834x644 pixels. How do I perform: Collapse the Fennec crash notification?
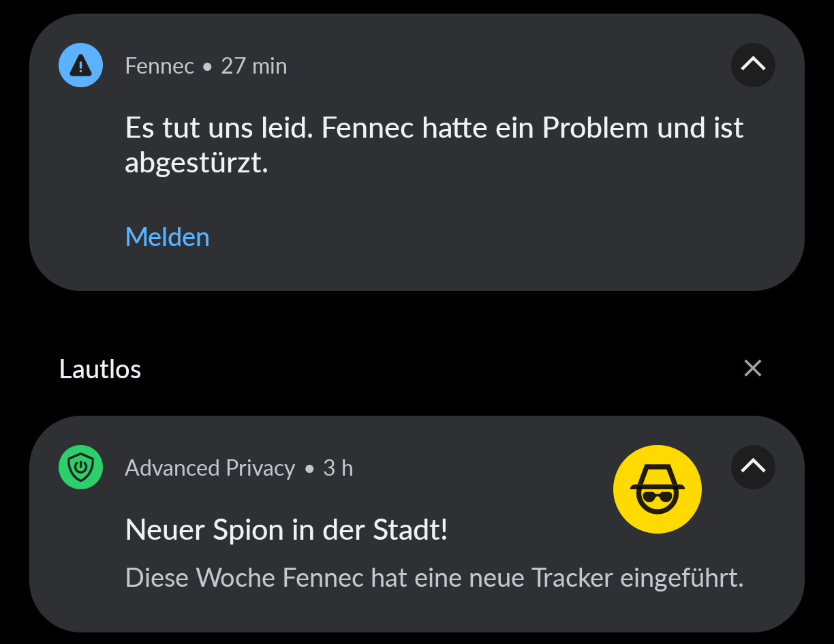(753, 65)
